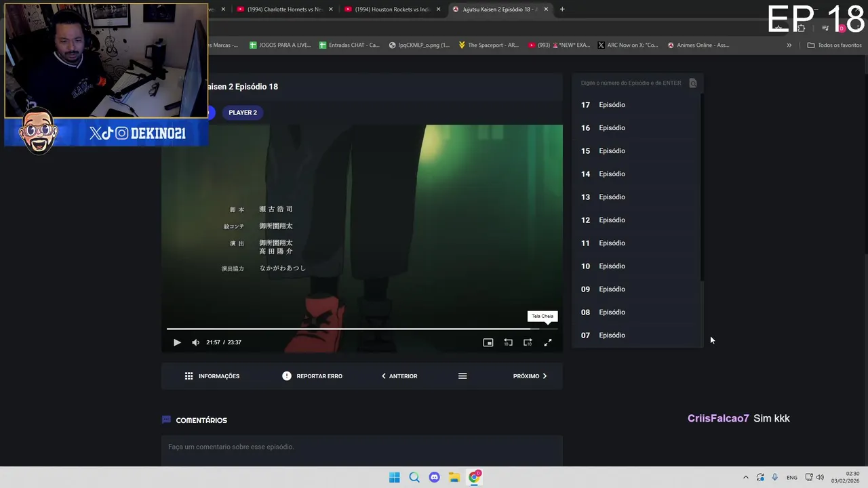Show hidden system tray icons
This screenshot has height=488, width=868.
coord(746,477)
